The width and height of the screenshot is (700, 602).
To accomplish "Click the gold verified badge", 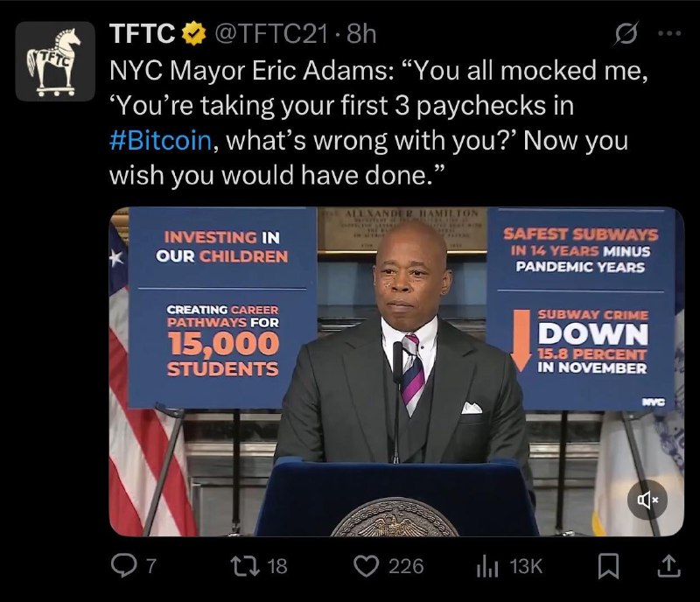I will coord(192,33).
